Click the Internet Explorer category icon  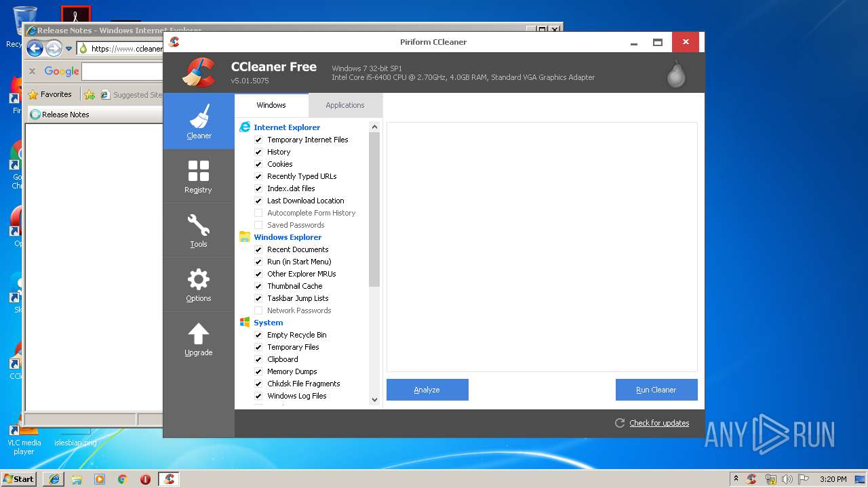coord(245,127)
